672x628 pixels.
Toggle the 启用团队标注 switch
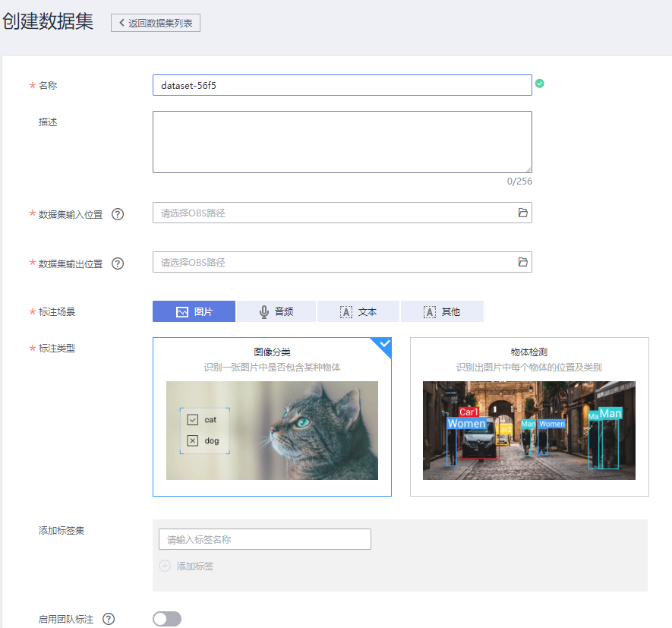tap(167, 619)
